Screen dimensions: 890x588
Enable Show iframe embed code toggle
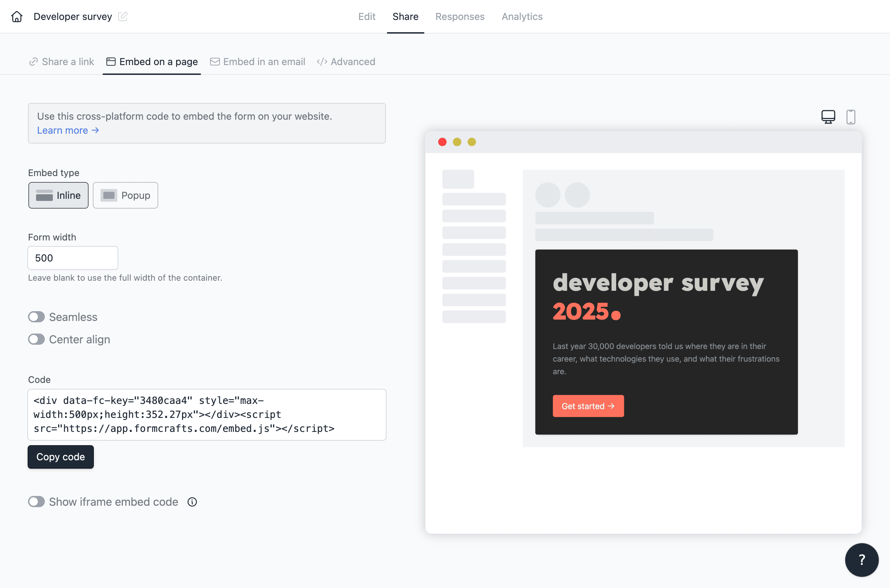(36, 501)
